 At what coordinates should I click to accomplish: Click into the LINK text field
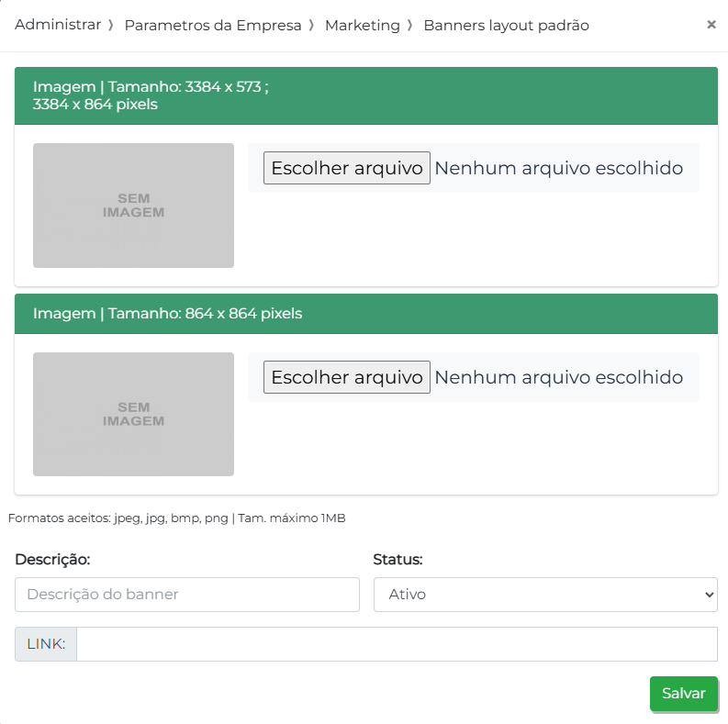point(397,644)
